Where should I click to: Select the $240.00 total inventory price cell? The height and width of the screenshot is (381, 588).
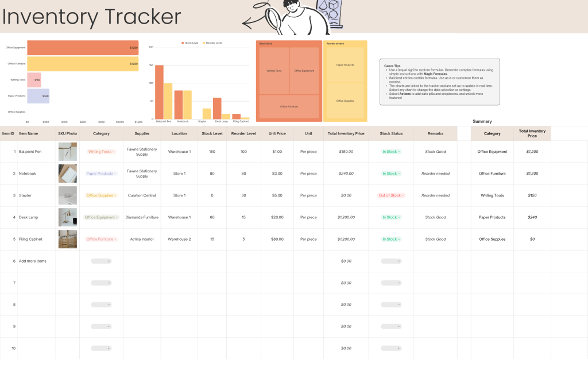pos(346,174)
